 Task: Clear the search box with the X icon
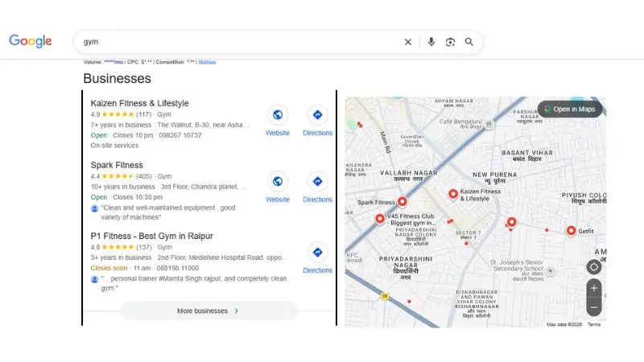408,42
